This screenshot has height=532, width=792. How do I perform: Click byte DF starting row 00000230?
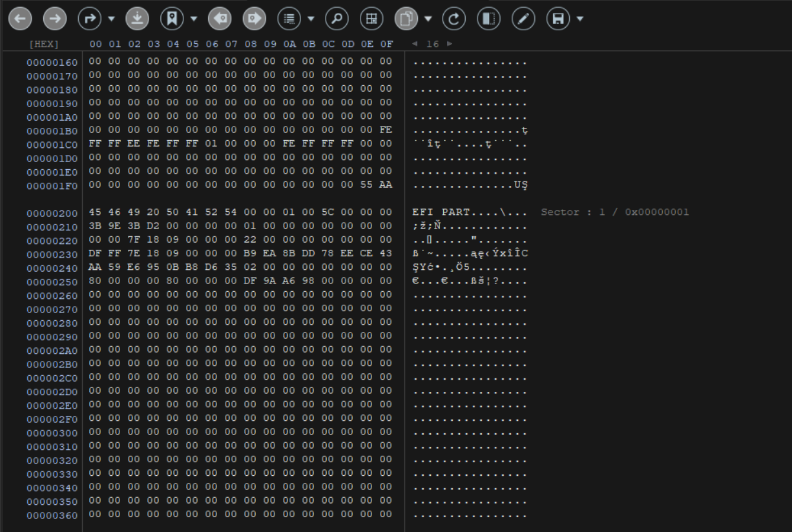(x=95, y=254)
